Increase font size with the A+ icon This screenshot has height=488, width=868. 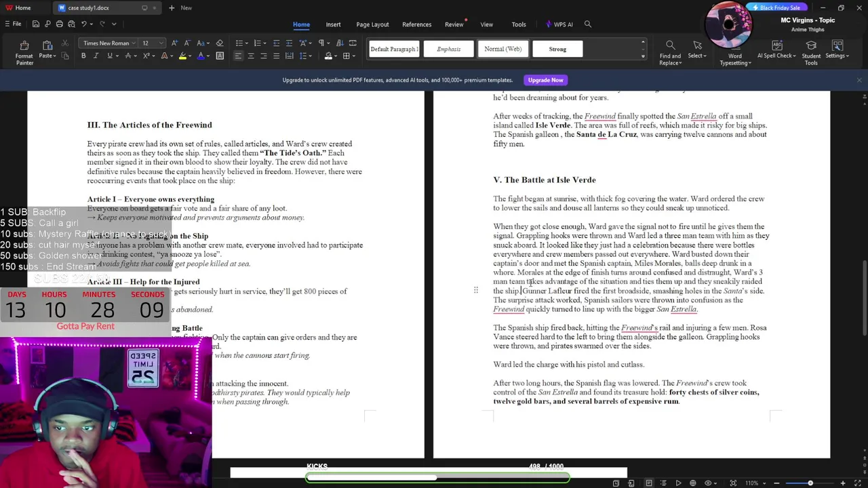pyautogui.click(x=175, y=43)
